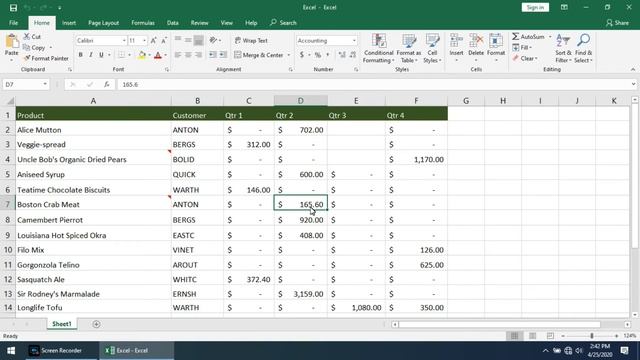Switch to Data tab

(173, 23)
